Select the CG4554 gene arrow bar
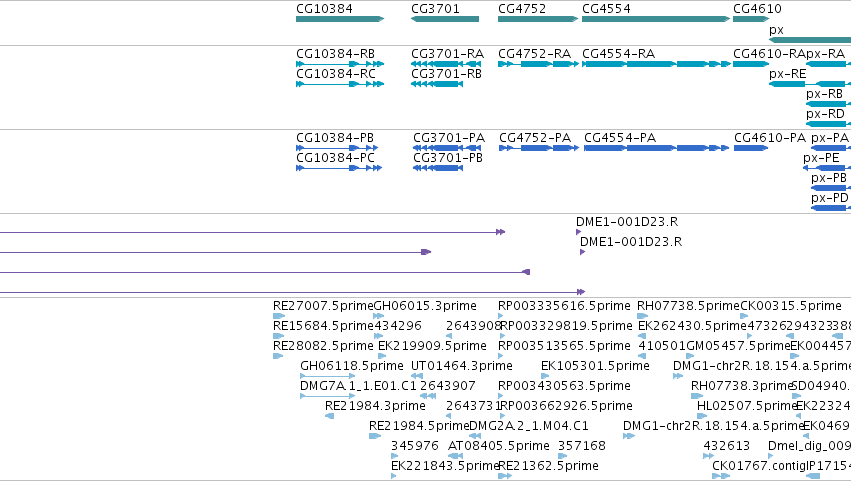The width and height of the screenshot is (851, 481). pyautogui.click(x=656, y=19)
